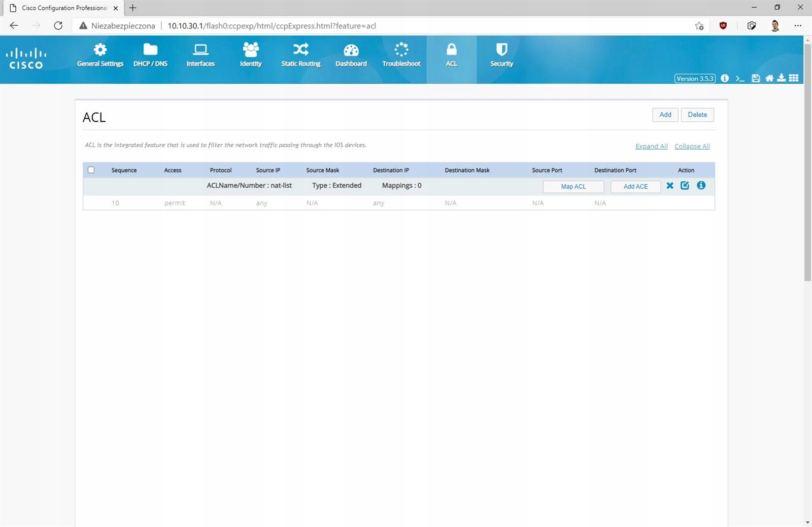Open the grid apps menu icon
Viewport: 812px width, 527px height.
click(794, 78)
